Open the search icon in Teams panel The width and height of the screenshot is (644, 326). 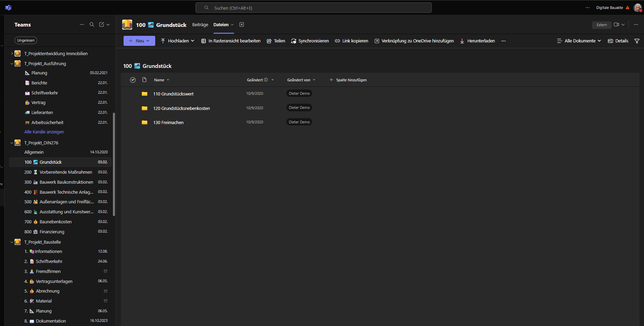92,25
